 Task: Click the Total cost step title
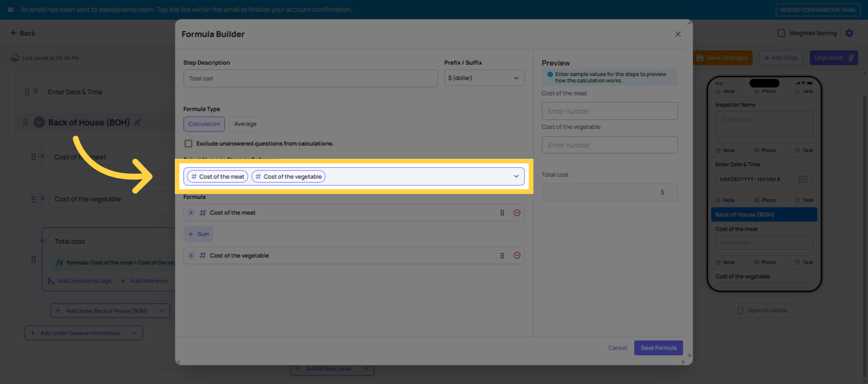pyautogui.click(x=70, y=242)
